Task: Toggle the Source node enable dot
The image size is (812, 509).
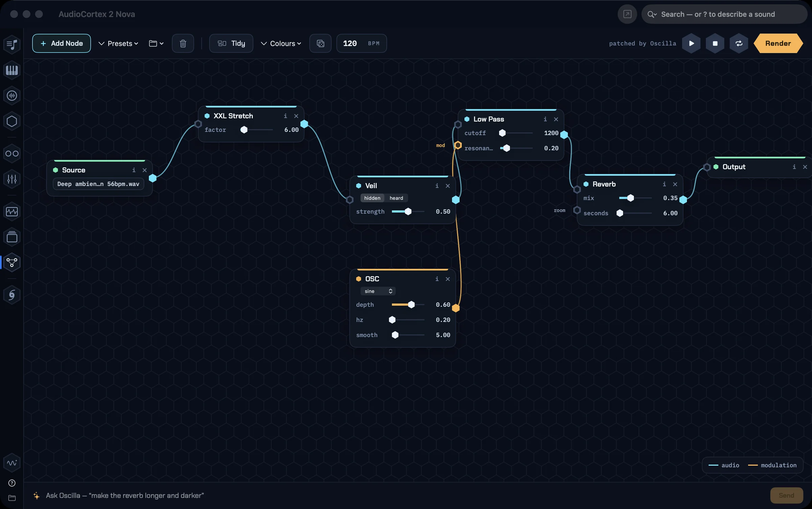Action: (55, 170)
